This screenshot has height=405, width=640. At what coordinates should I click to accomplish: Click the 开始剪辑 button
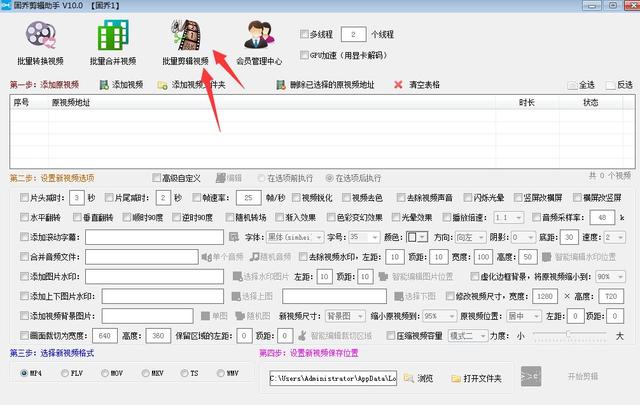pyautogui.click(x=582, y=376)
